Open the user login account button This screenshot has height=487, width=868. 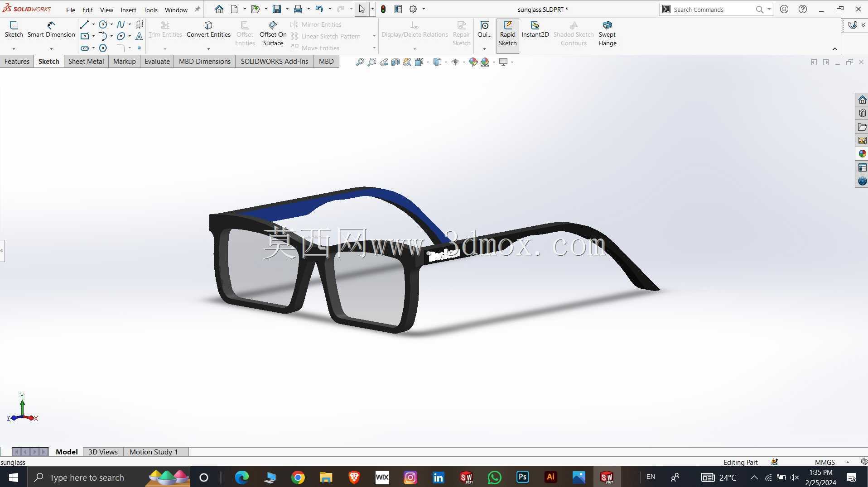tap(784, 9)
